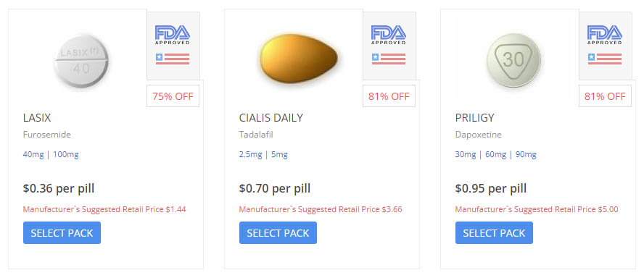Viewport: 644px width, 278px height.
Task: Choose the 60mg Priligy dosage link
Action: click(496, 155)
